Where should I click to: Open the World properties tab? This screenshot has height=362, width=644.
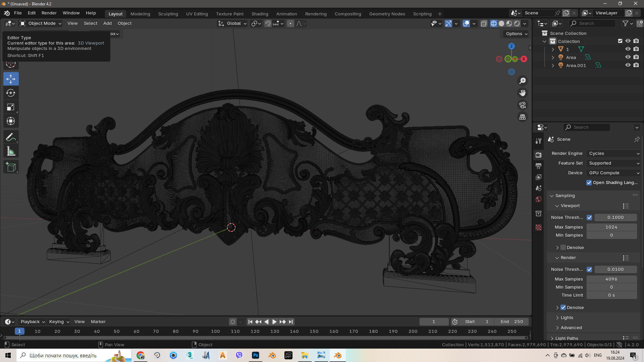click(x=538, y=199)
